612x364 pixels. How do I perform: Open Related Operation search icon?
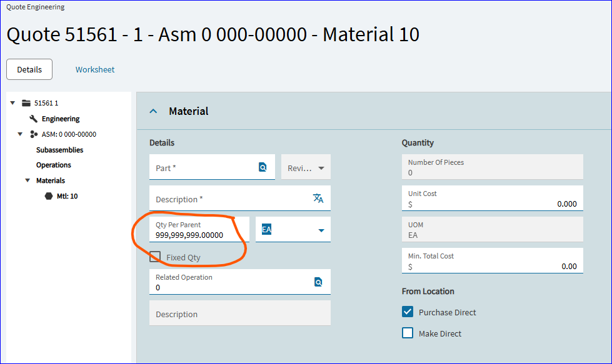(318, 282)
